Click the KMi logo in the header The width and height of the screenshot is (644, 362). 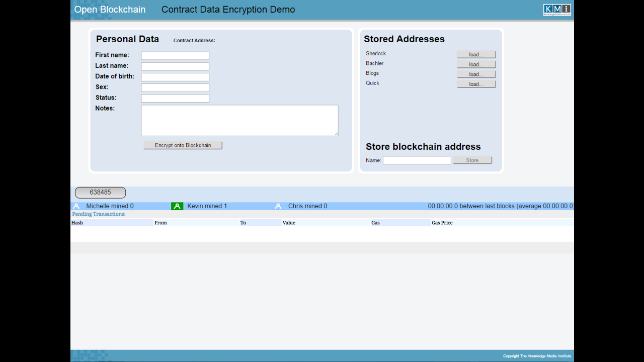(557, 9)
